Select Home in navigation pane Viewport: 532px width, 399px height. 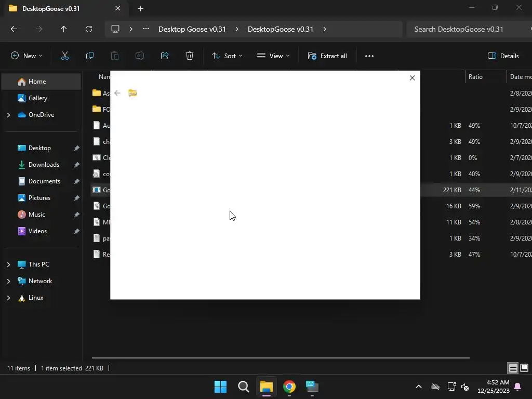42,82
